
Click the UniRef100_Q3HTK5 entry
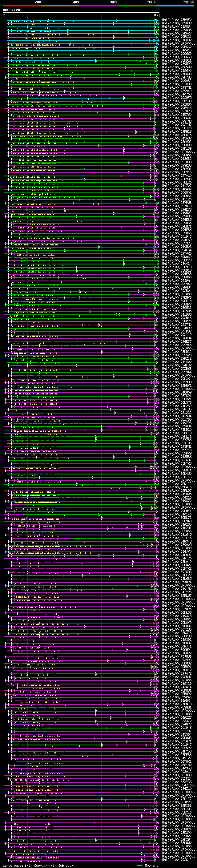(177, 463)
